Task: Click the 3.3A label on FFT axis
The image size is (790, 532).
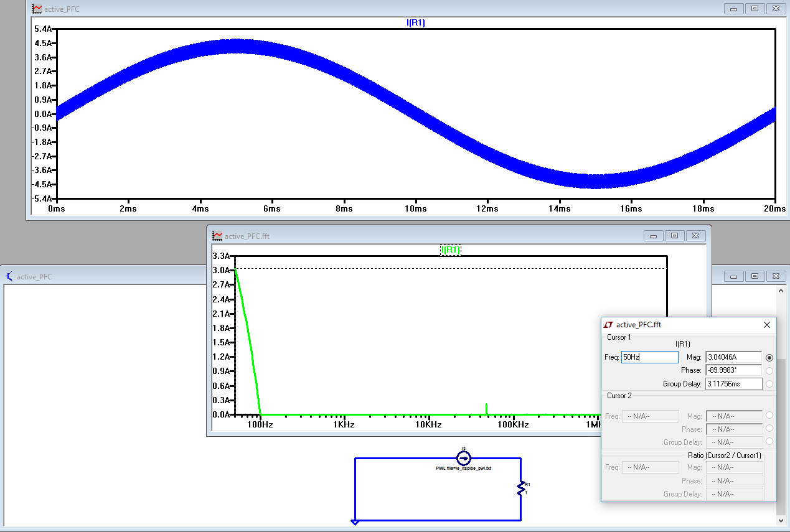Action: (x=222, y=256)
